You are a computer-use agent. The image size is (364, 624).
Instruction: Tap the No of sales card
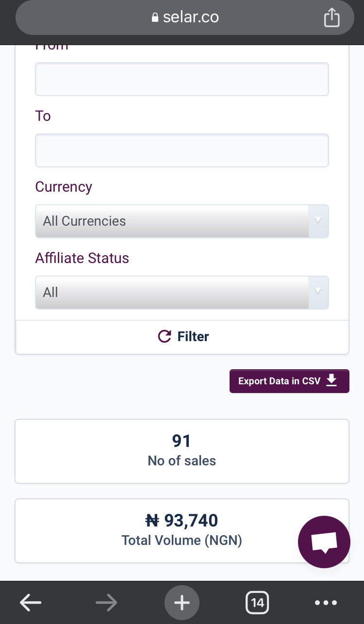[182, 451]
